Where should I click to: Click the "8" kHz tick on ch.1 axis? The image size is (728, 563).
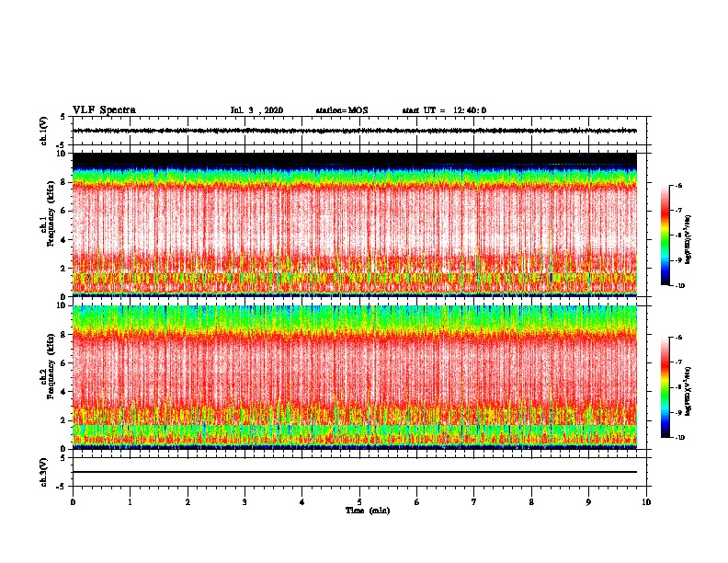click(64, 182)
